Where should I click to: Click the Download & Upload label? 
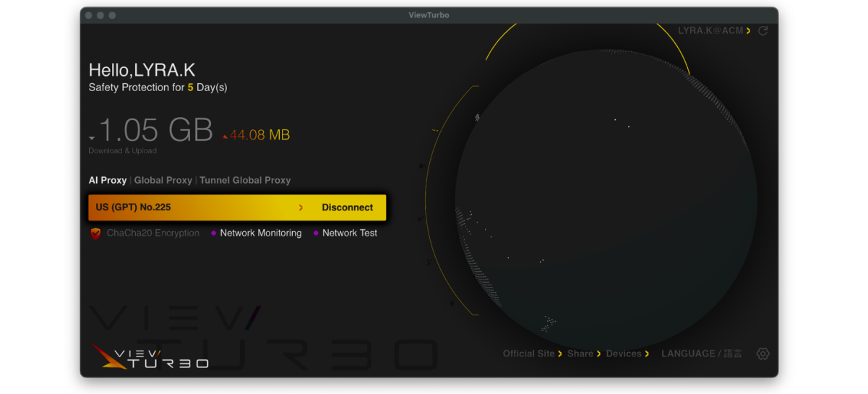tap(122, 151)
